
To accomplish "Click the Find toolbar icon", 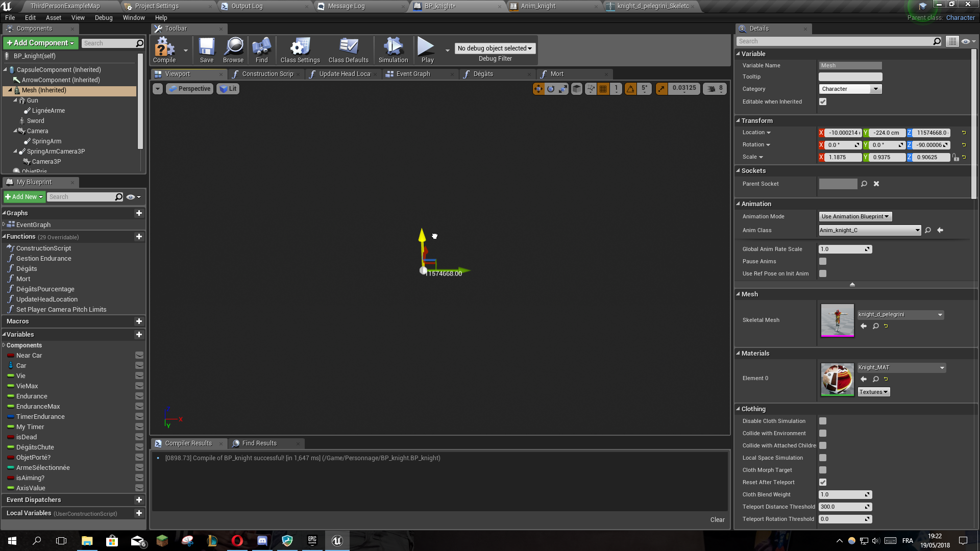I will pyautogui.click(x=261, y=49).
